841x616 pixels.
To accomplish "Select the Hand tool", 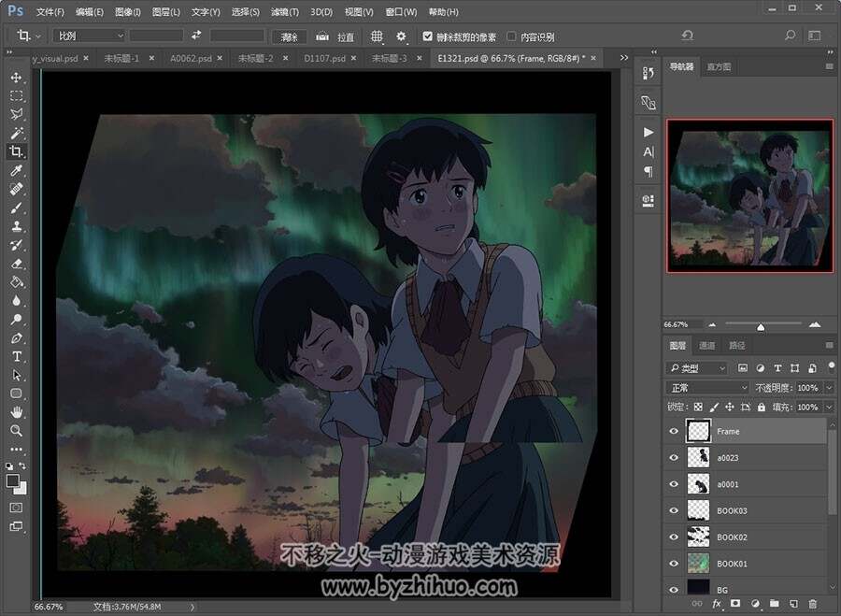I will click(16, 412).
